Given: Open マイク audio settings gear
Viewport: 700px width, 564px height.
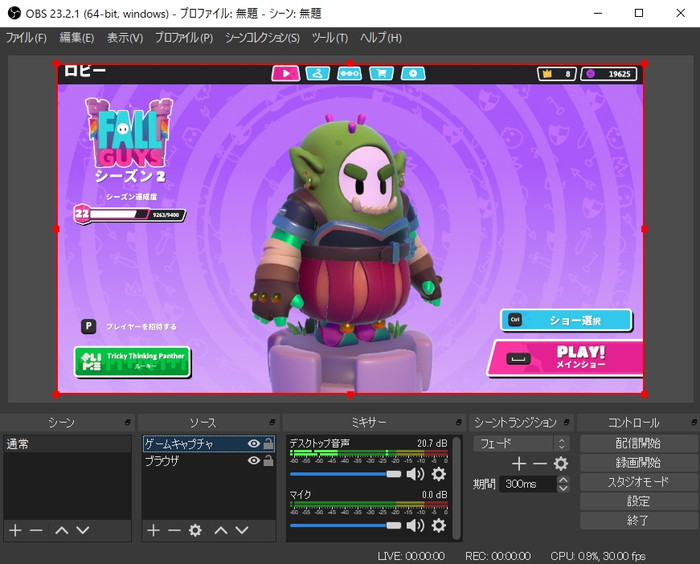Looking at the screenshot, I should [x=438, y=525].
